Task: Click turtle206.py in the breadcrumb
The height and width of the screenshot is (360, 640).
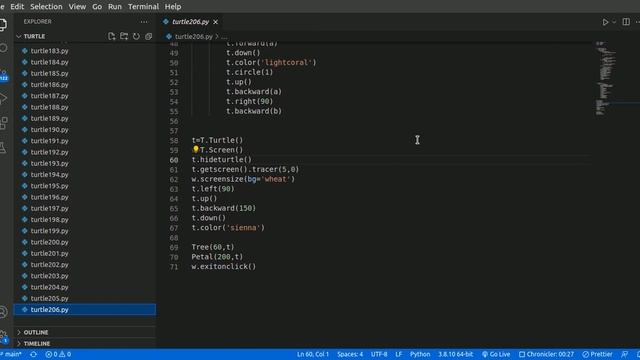Action: 193,37
